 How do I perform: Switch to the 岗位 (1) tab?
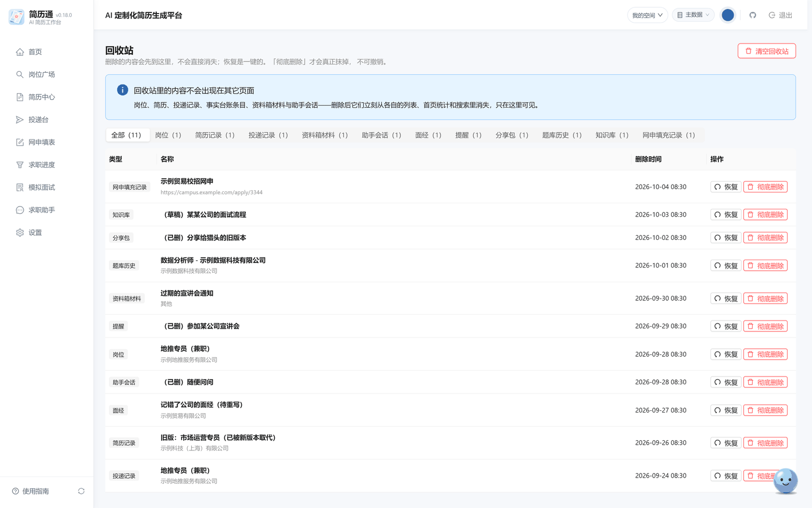[x=168, y=135]
